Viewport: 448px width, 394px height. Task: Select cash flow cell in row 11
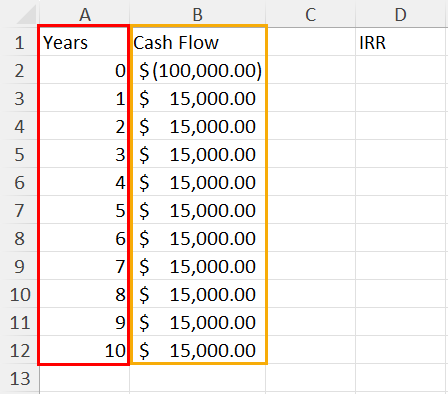[x=198, y=322]
